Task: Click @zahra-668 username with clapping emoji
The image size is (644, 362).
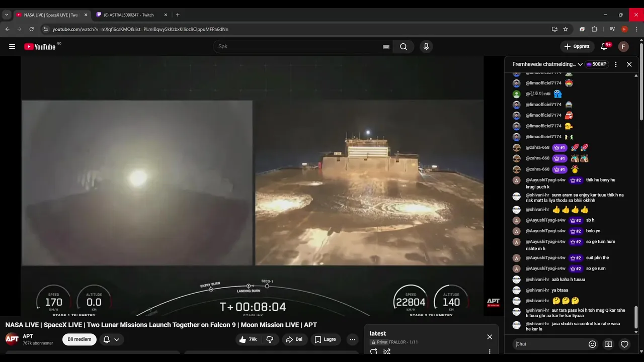Action: (x=537, y=158)
